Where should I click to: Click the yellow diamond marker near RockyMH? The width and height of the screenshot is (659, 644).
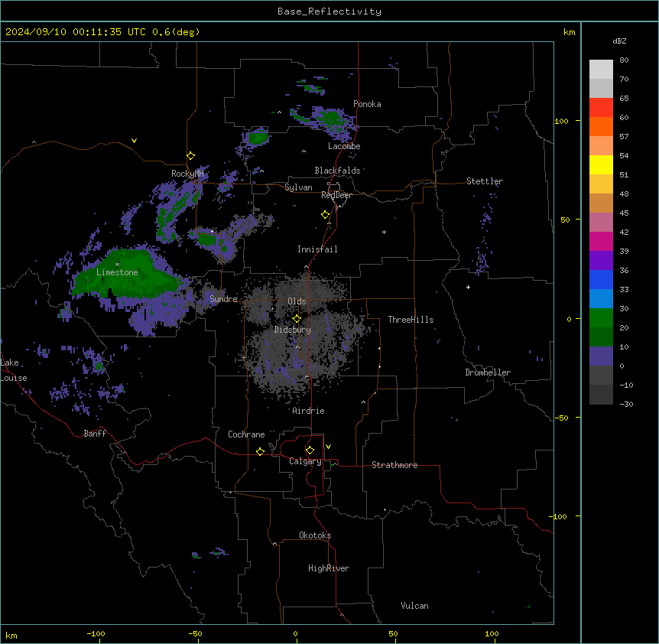pyautogui.click(x=190, y=155)
